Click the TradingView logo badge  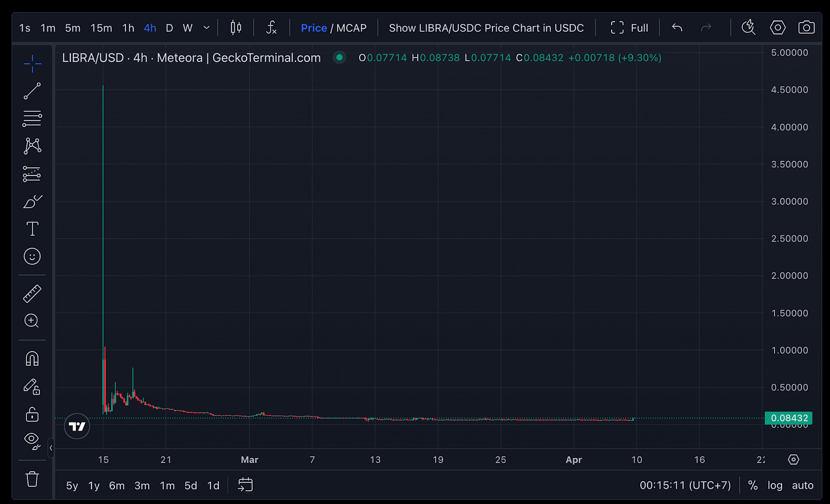coord(77,426)
